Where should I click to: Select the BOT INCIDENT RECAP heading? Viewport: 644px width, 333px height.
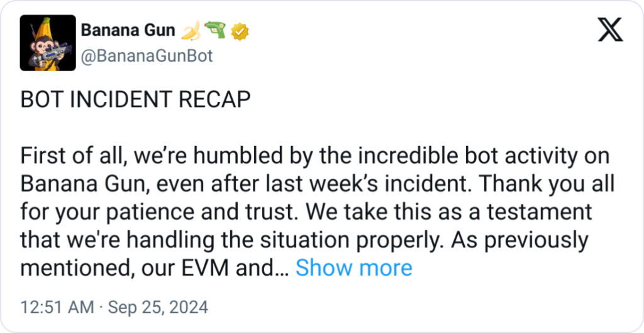(x=135, y=99)
